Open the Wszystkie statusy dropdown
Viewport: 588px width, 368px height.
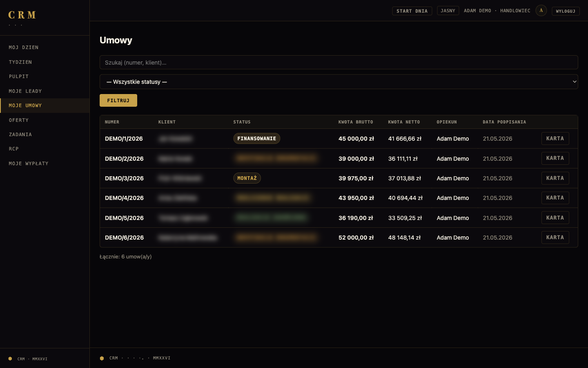pyautogui.click(x=339, y=82)
